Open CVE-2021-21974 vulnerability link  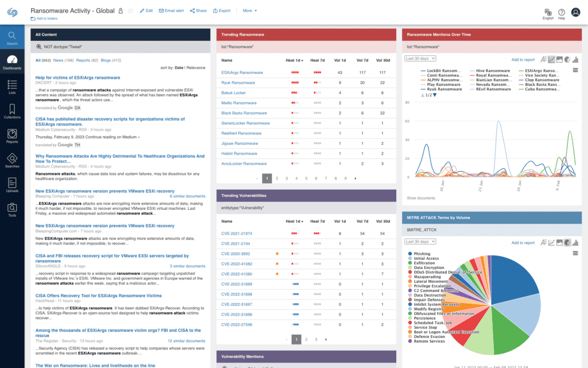click(x=237, y=233)
